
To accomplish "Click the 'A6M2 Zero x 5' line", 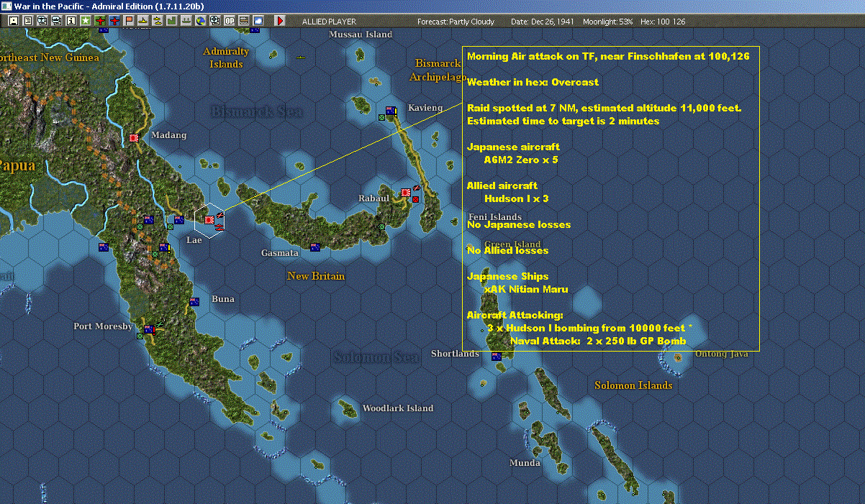I will (521, 160).
